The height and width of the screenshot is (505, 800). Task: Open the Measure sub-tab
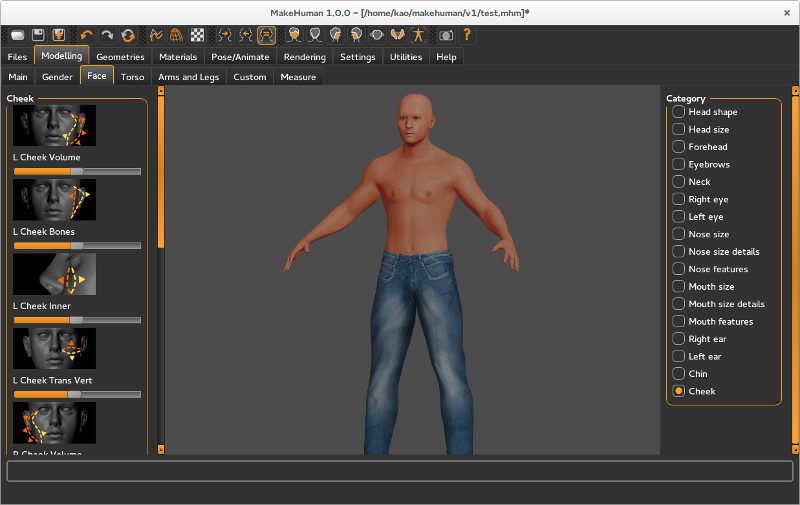tap(298, 77)
